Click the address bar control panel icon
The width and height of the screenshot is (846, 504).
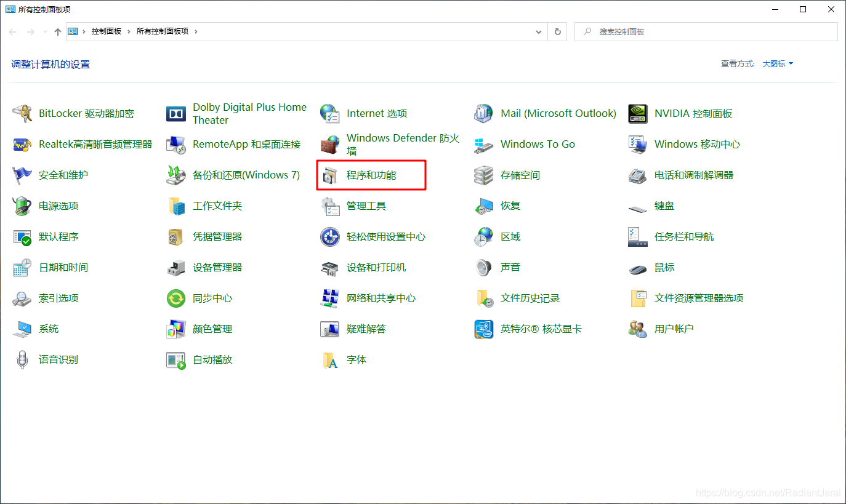[x=73, y=31]
